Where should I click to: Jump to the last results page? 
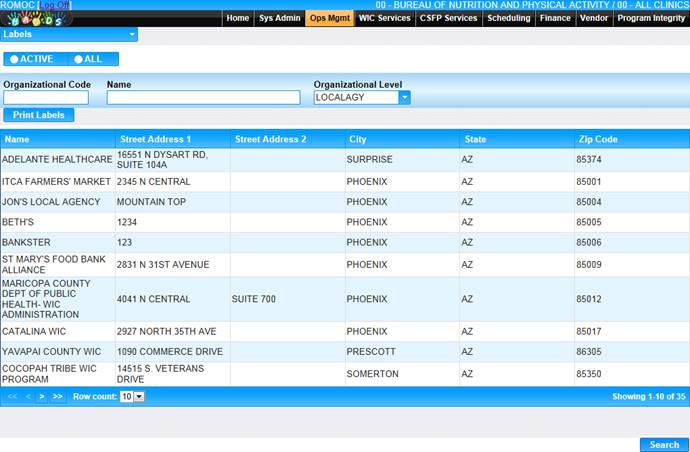[x=57, y=397]
